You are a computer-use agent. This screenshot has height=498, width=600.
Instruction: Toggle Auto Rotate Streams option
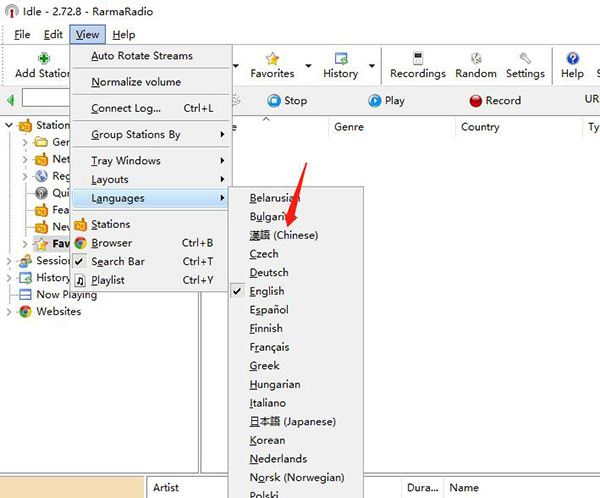[x=142, y=56]
